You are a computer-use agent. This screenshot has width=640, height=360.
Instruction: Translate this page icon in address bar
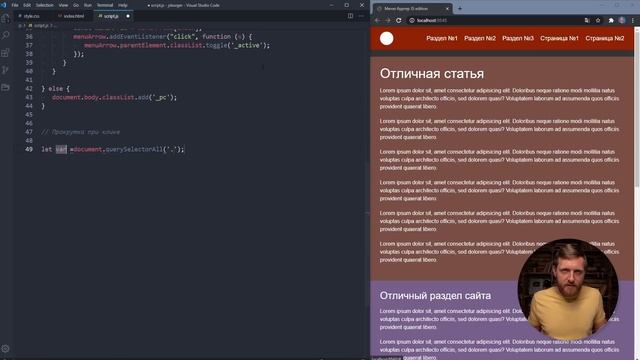587,20
